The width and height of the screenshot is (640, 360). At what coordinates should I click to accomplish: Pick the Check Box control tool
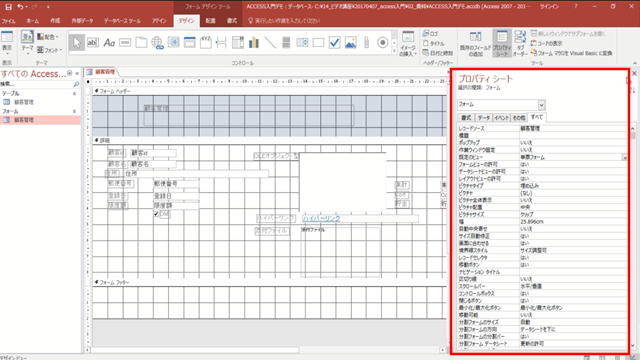click(334, 42)
